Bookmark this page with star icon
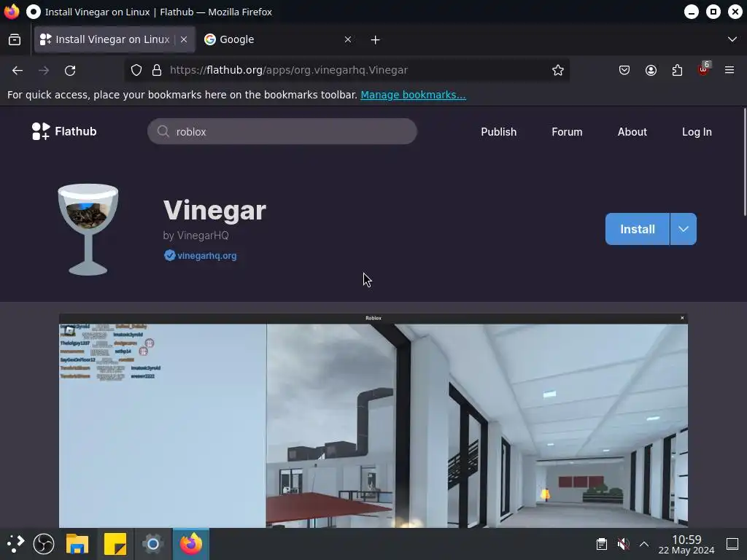Image resolution: width=747 pixels, height=560 pixels. (558, 71)
